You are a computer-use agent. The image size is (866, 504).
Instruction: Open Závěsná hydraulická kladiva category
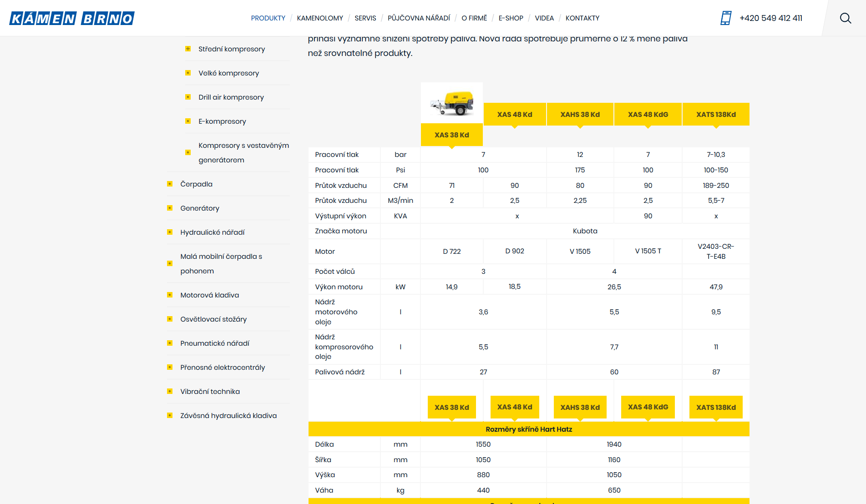point(228,415)
